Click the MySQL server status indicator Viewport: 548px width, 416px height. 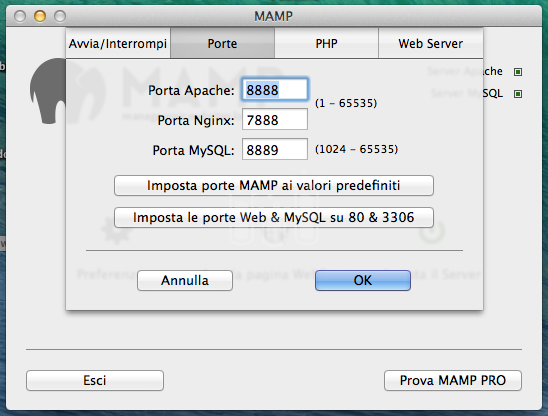point(518,94)
